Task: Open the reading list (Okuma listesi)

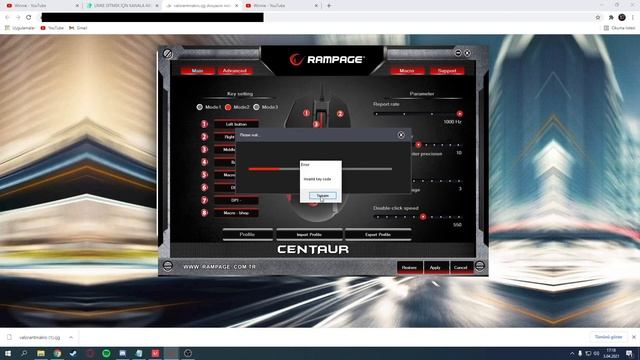Action: pyautogui.click(x=619, y=28)
